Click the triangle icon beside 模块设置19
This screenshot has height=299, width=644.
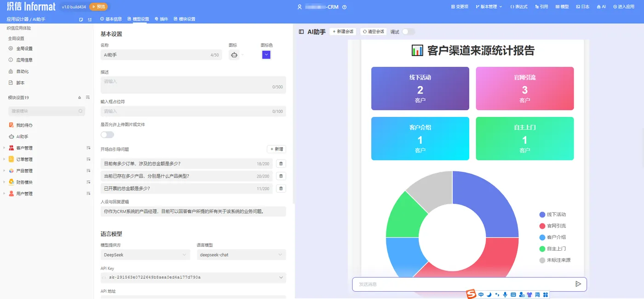[x=79, y=97]
